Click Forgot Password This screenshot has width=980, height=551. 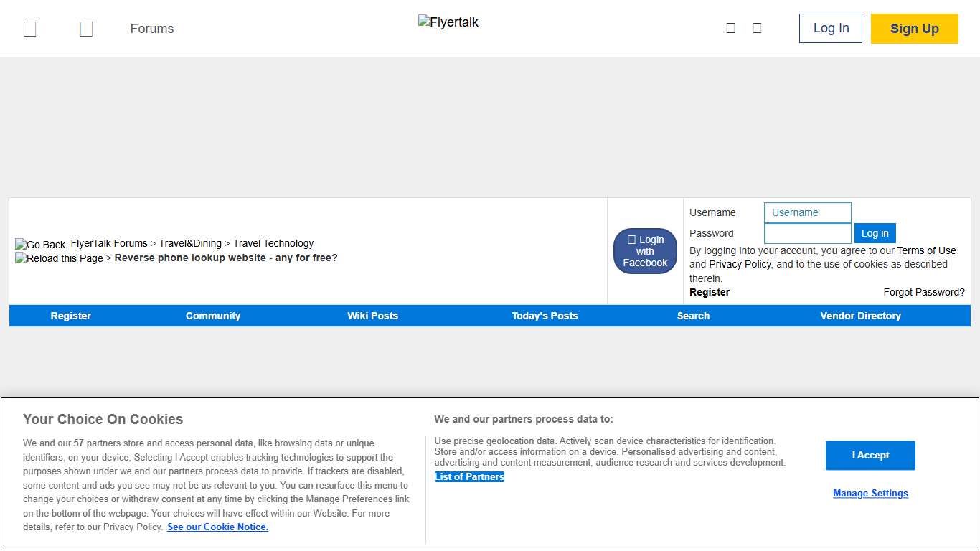pyautogui.click(x=924, y=292)
